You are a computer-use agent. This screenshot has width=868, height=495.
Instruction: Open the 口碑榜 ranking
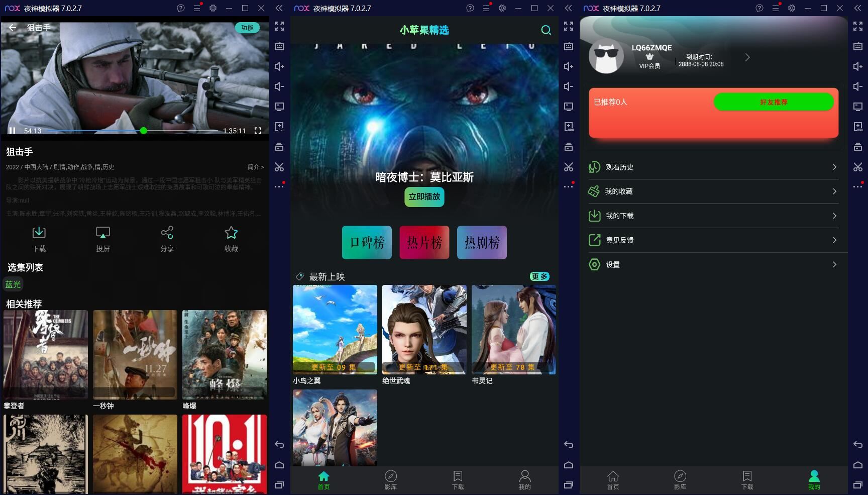pyautogui.click(x=367, y=242)
